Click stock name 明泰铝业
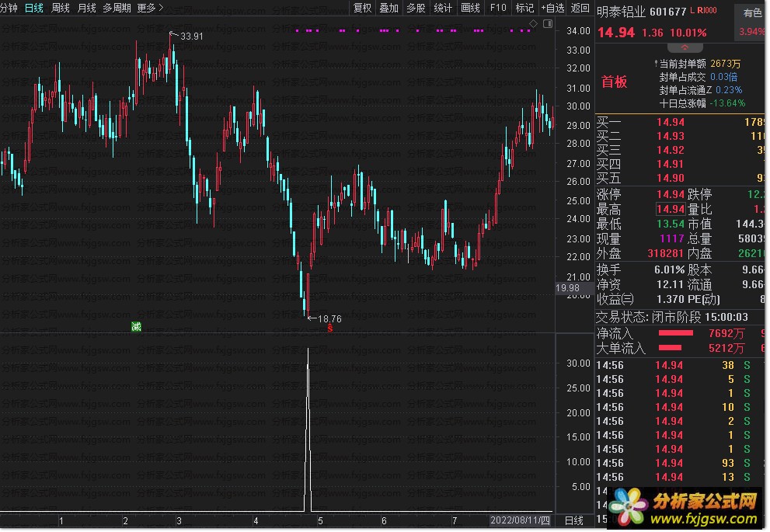Image resolution: width=770 pixels, height=532 pixels. (x=621, y=12)
